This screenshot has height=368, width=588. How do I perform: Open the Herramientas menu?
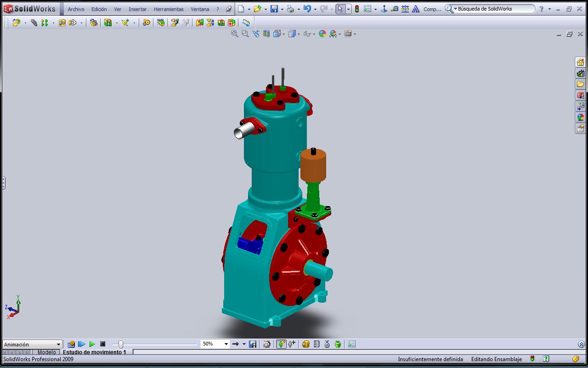(x=169, y=9)
